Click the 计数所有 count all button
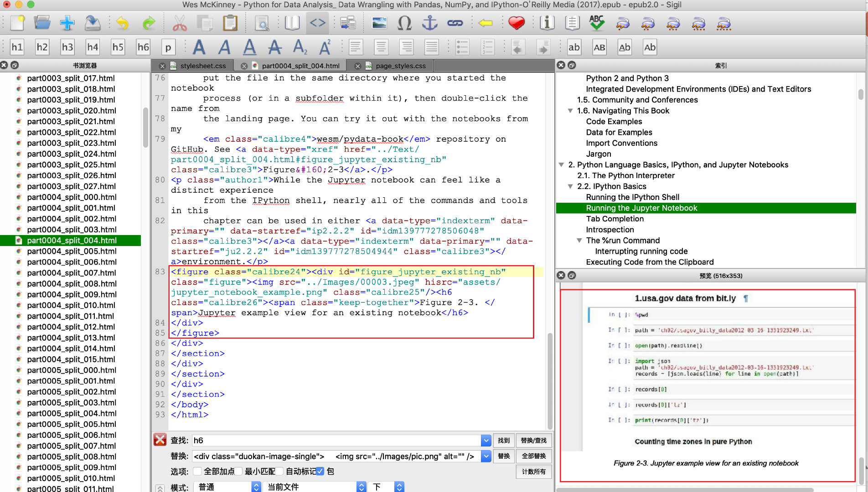This screenshot has width=868, height=492. click(534, 471)
